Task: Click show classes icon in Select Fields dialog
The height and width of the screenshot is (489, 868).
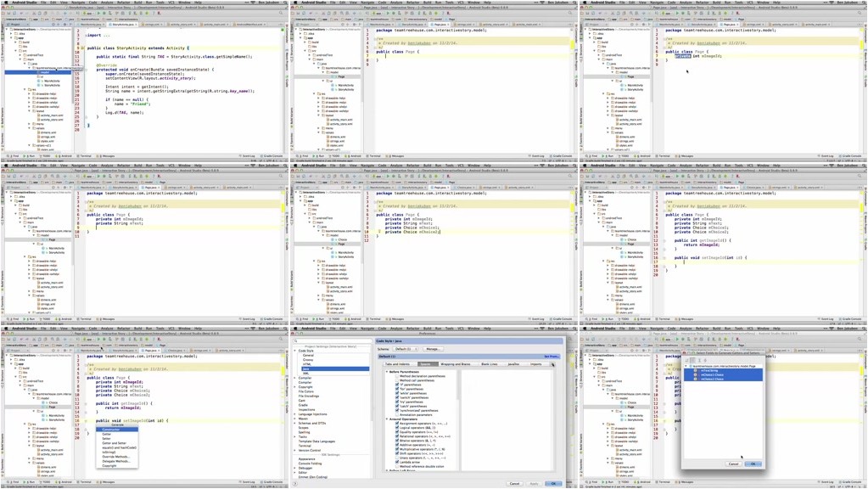Action: pos(692,361)
